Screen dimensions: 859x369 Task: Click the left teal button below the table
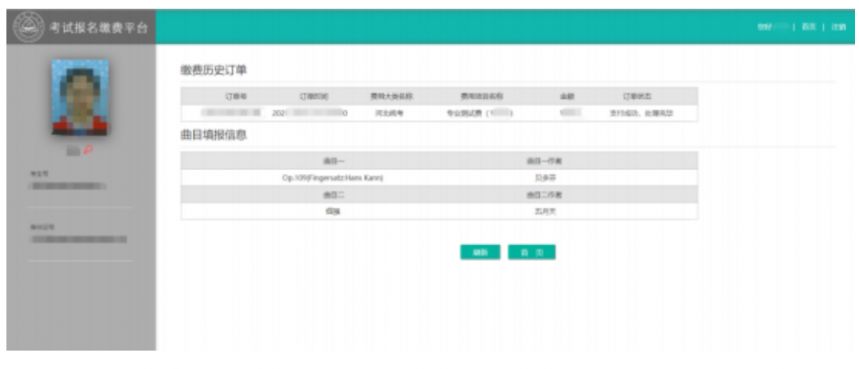click(x=480, y=252)
